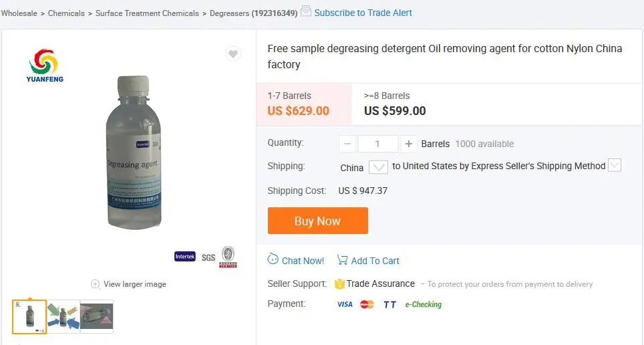644x345 pixels.
Task: Click the Chat Now chat bubble icon
Action: [x=273, y=259]
